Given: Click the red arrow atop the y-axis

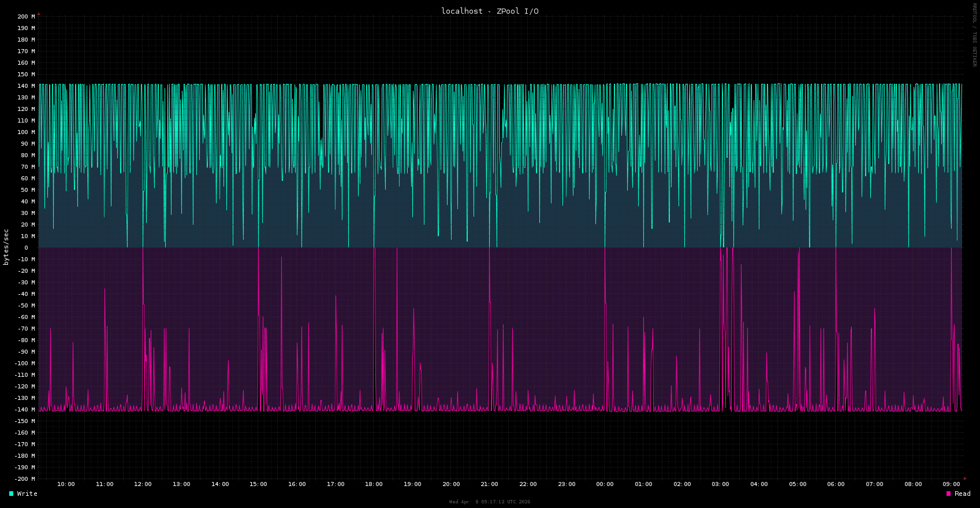Looking at the screenshot, I should pos(39,13).
